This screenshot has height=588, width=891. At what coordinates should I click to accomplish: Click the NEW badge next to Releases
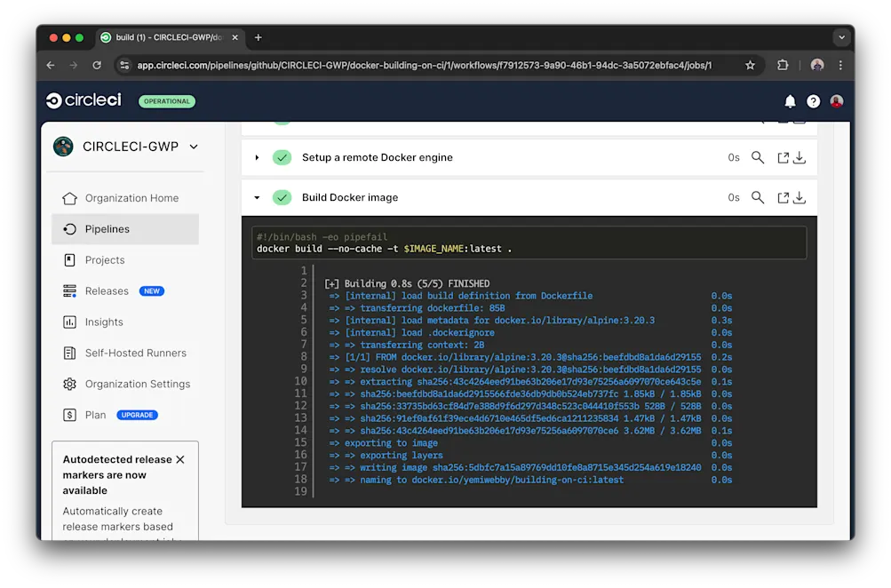[152, 290]
